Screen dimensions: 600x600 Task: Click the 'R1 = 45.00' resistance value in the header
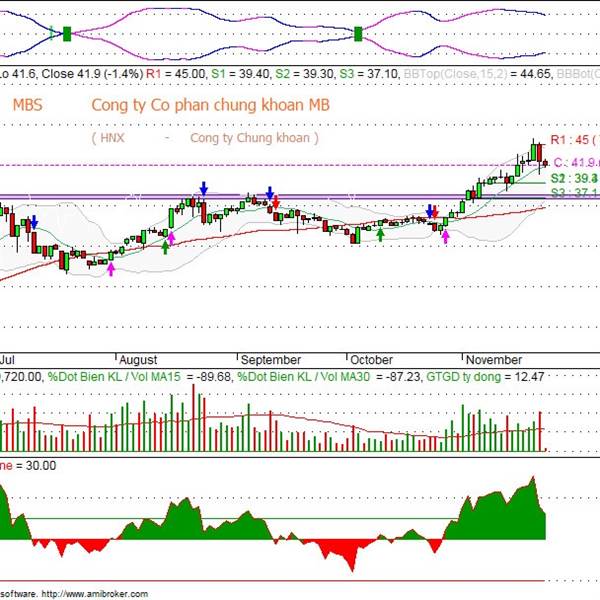pos(176,73)
